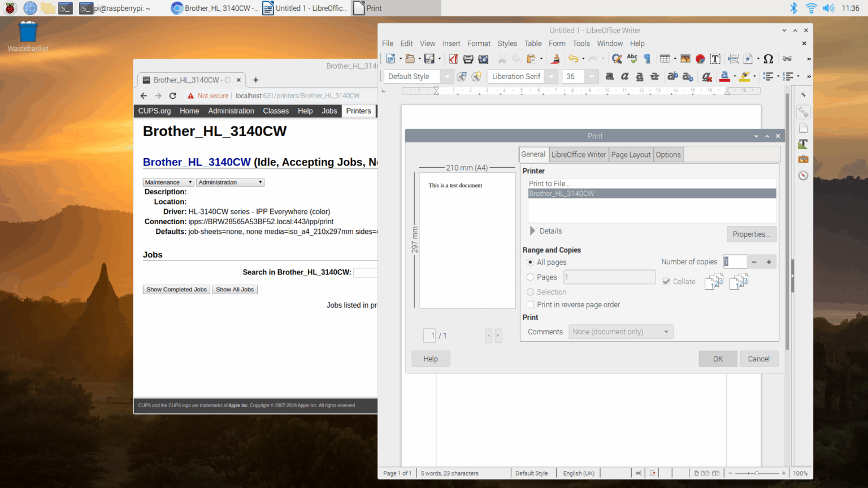Image resolution: width=868 pixels, height=488 pixels.
Task: Open the Bluetooth icon in system tray
Action: tap(793, 8)
